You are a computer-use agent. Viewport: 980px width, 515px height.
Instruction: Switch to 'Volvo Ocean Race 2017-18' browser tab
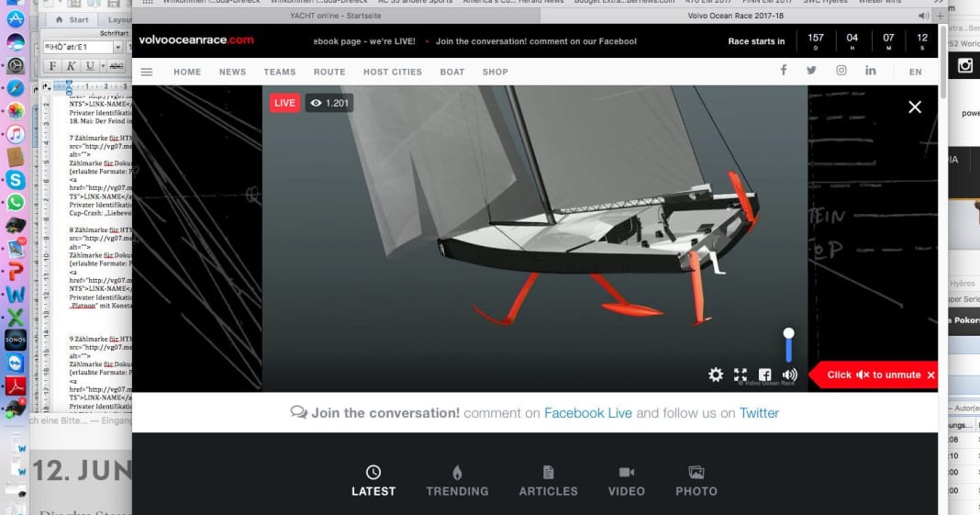[x=736, y=16]
